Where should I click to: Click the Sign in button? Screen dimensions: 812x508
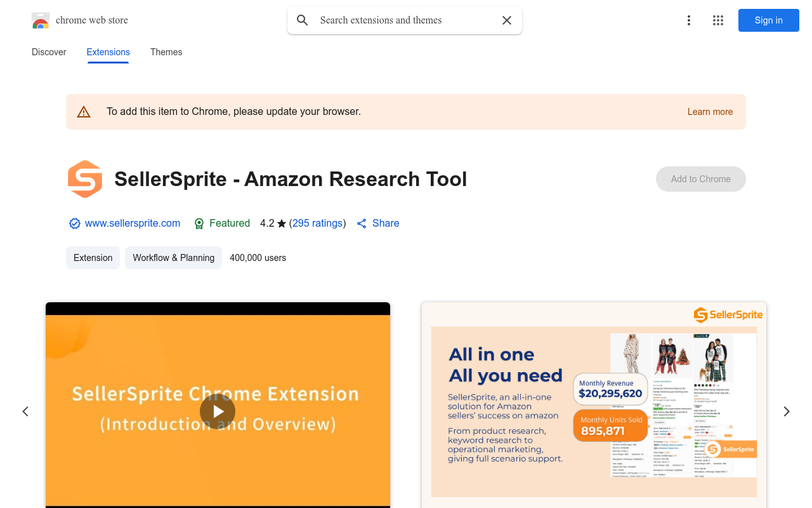click(x=769, y=20)
